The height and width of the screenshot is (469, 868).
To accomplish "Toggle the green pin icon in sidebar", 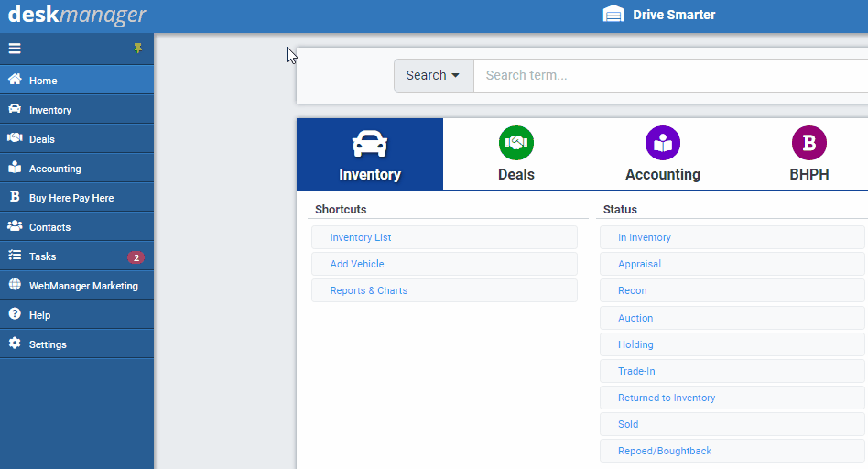I will [138, 49].
